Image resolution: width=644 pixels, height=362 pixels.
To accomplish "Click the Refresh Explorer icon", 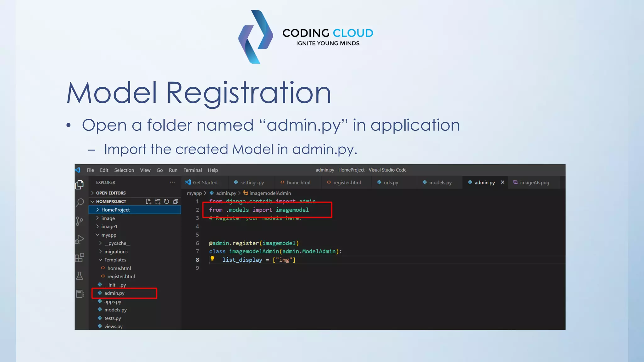I will [x=167, y=201].
